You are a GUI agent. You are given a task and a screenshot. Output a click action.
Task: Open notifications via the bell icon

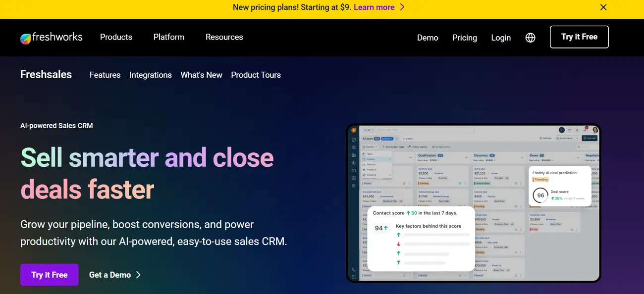(x=585, y=130)
